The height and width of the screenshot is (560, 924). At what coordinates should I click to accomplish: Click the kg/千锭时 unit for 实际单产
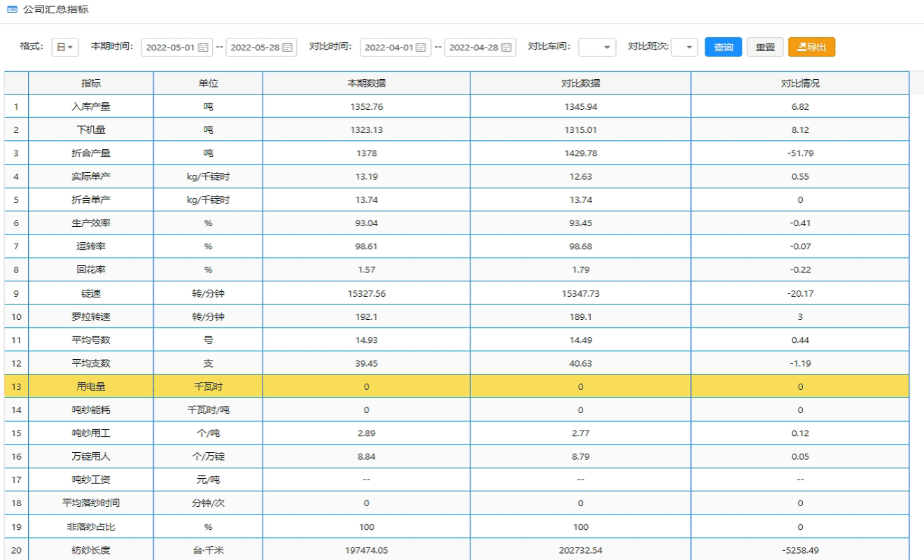209,176
